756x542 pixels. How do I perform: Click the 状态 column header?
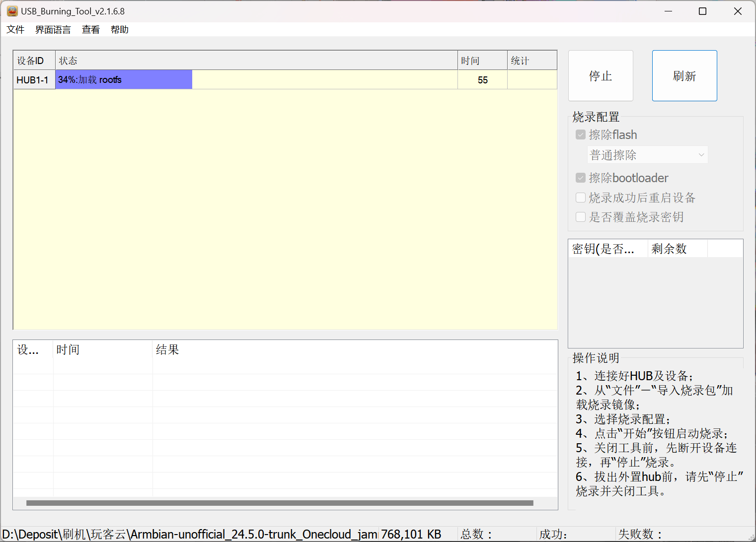coord(256,61)
